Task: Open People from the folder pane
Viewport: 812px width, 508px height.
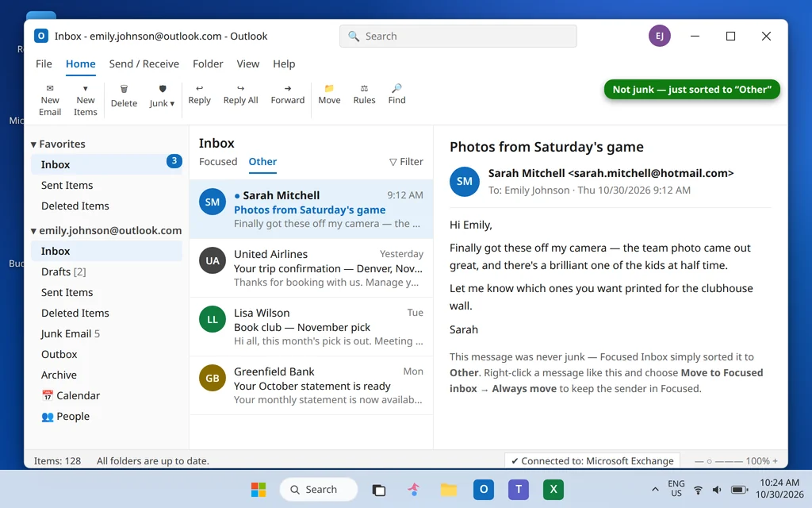Action: pyautogui.click(x=65, y=416)
